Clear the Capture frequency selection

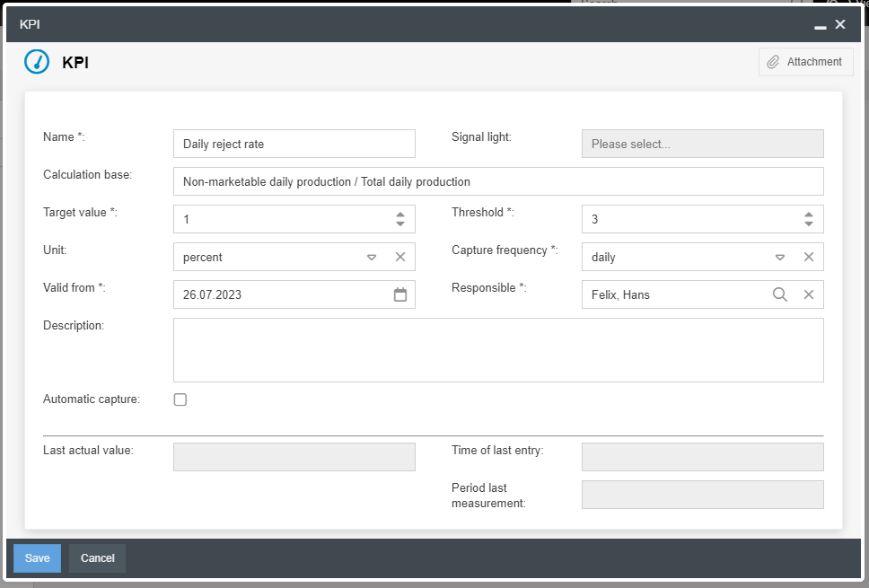click(x=808, y=257)
